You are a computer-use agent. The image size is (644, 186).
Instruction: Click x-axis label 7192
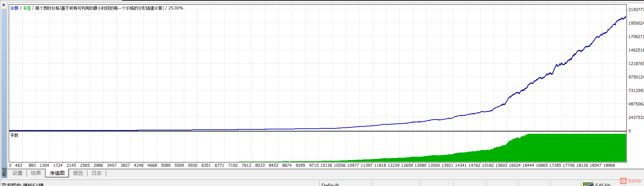click(233, 165)
